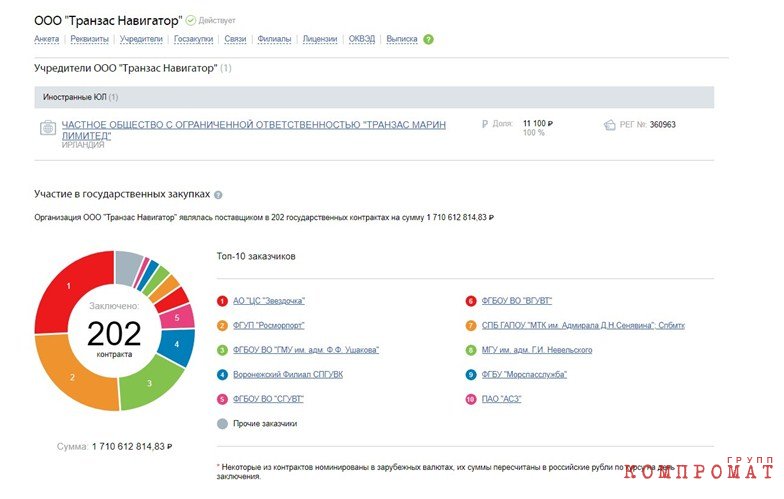The width and height of the screenshot is (784, 499).
Task: Go to the Связи tab
Action: pyautogui.click(x=235, y=39)
